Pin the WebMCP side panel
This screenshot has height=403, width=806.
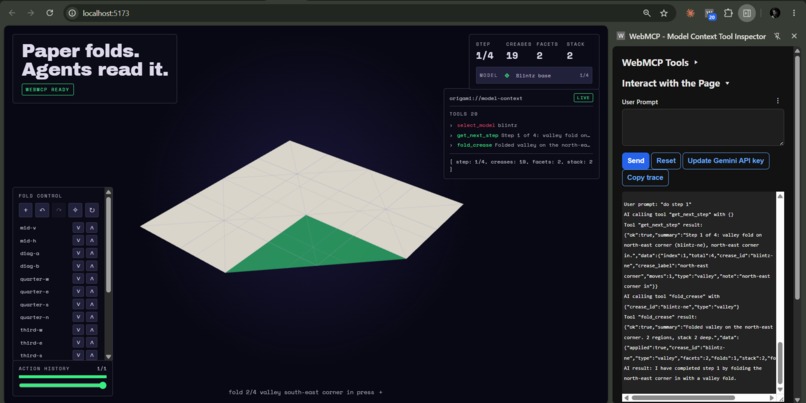pos(777,36)
